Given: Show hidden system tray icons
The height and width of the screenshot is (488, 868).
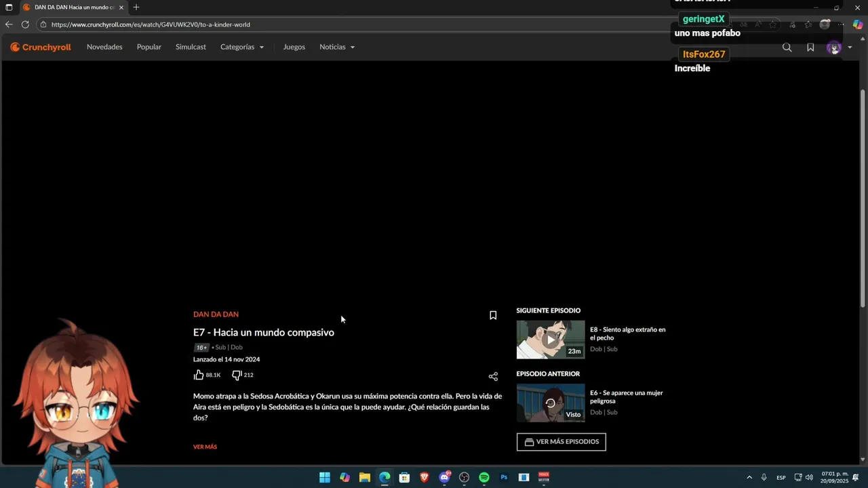Looking at the screenshot, I should click(749, 477).
